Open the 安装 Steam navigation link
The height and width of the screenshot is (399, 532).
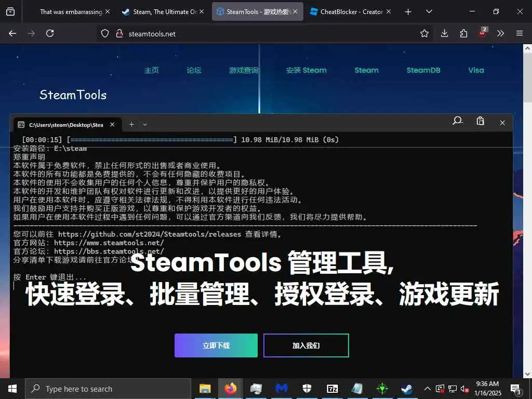tap(307, 70)
